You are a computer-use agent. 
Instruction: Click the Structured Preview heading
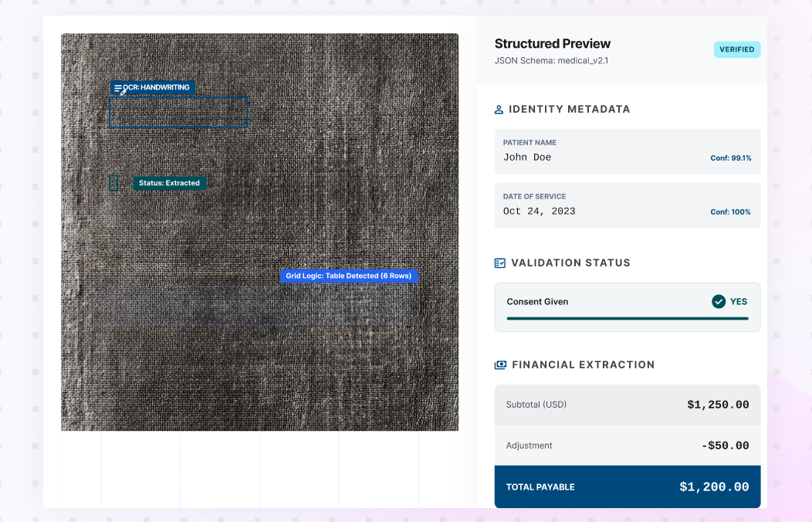tap(552, 43)
